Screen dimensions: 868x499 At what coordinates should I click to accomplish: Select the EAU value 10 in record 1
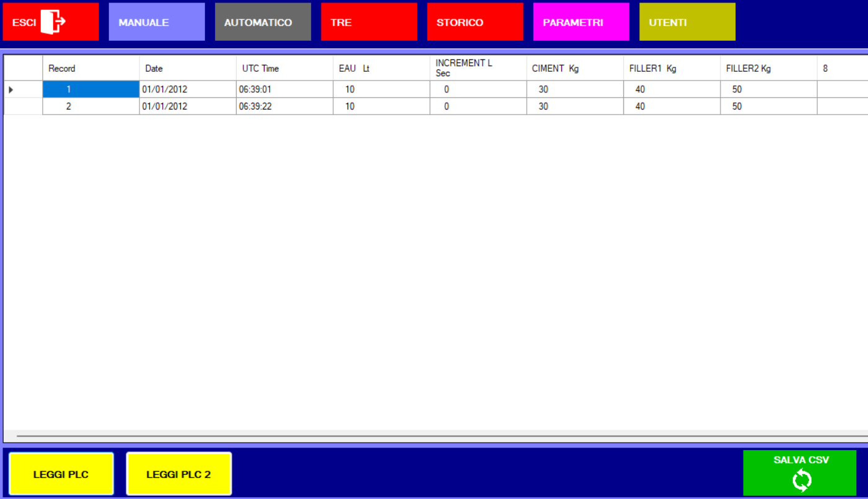click(381, 89)
